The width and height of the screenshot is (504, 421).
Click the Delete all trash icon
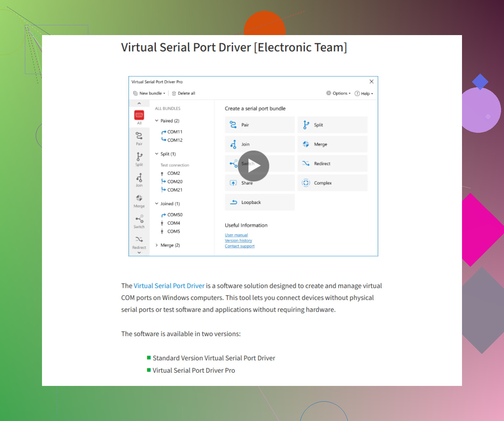(174, 93)
